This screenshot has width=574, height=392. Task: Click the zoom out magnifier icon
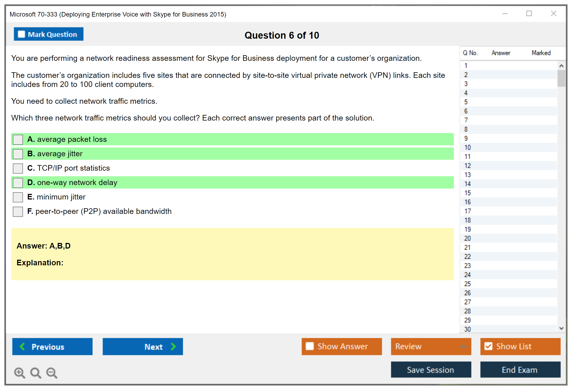52,373
